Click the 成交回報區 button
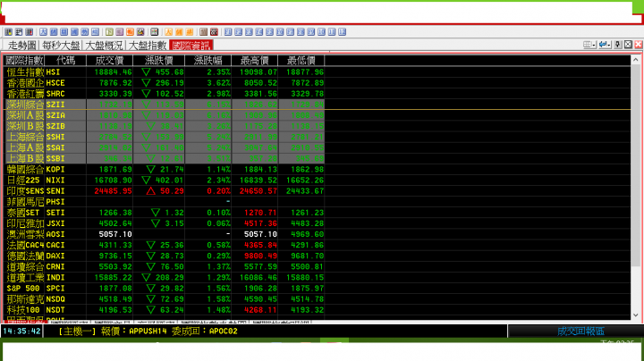The image size is (644, 361). click(x=580, y=331)
